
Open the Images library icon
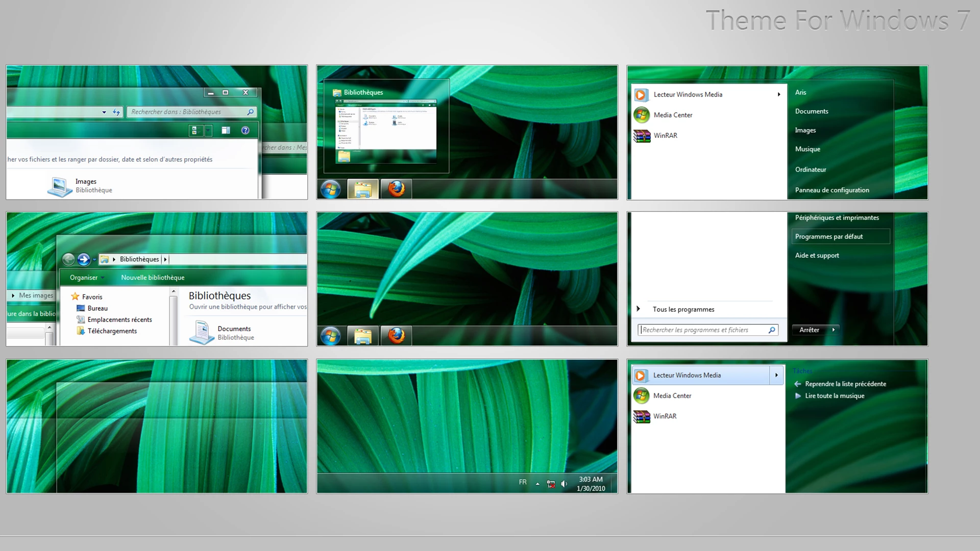[60, 186]
